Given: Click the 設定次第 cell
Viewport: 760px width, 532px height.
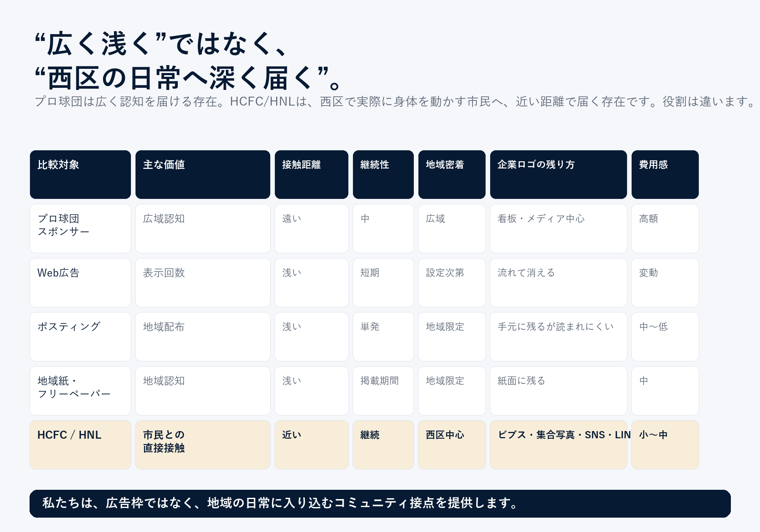Looking at the screenshot, I should click(452, 282).
